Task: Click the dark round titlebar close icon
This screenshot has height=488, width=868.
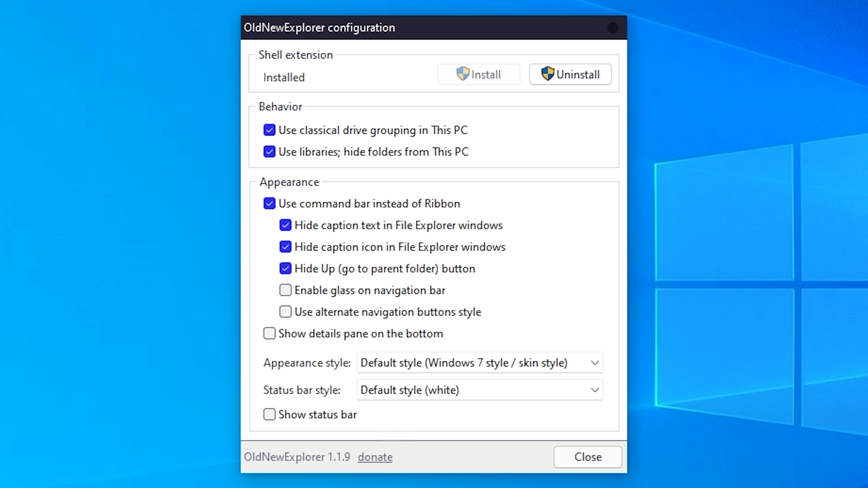Action: pos(613,28)
